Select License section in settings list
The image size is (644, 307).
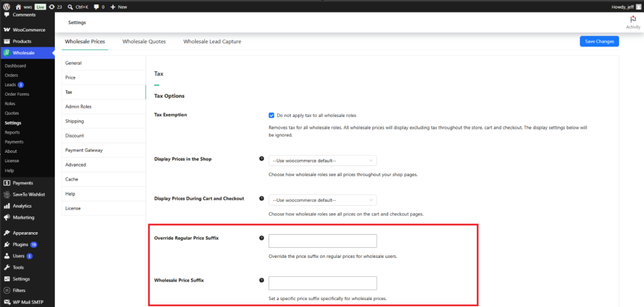(104, 208)
